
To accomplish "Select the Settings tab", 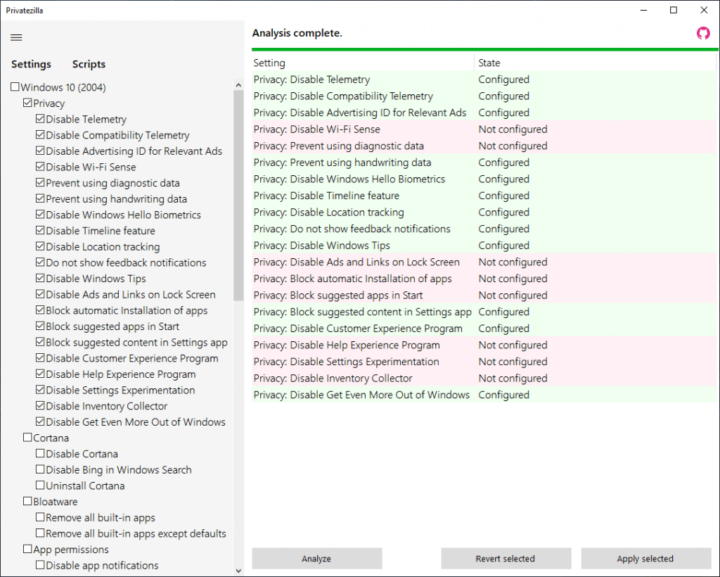I will [31, 64].
